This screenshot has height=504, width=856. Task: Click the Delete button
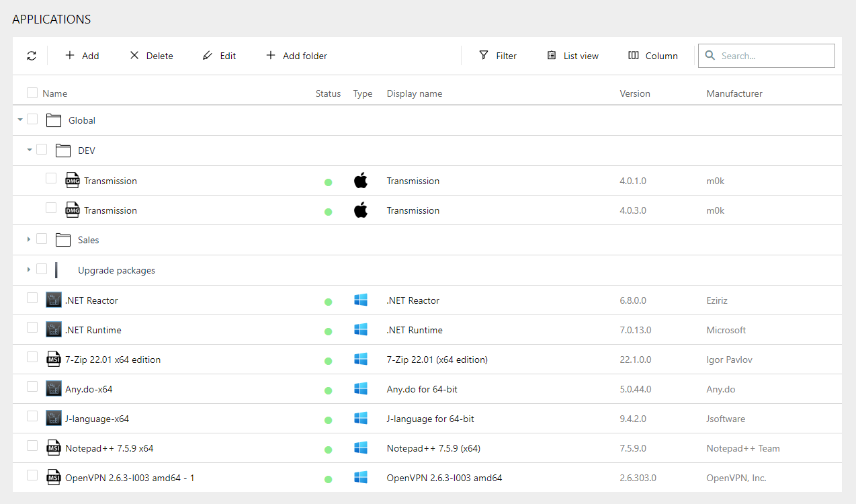coord(151,56)
